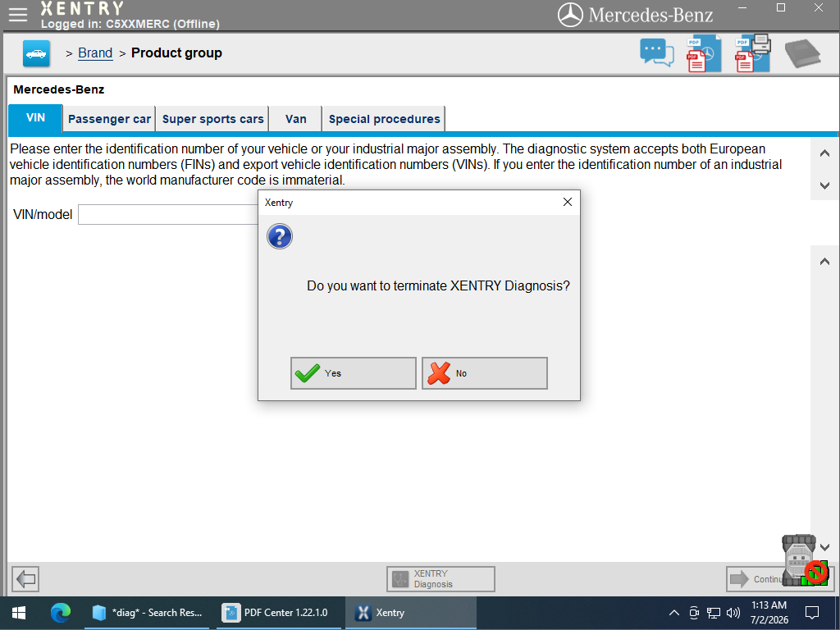
Task: Open the XENTRY hamburger menu
Action: point(18,15)
